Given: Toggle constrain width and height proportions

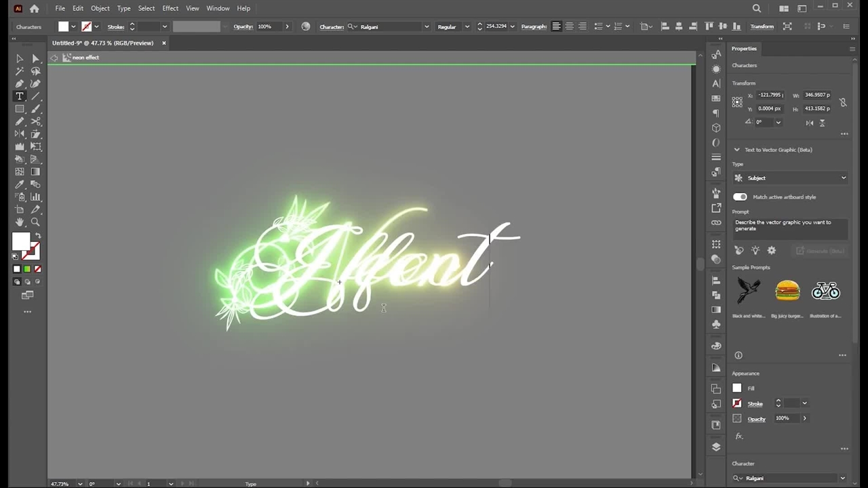Looking at the screenshot, I should click(x=843, y=102).
